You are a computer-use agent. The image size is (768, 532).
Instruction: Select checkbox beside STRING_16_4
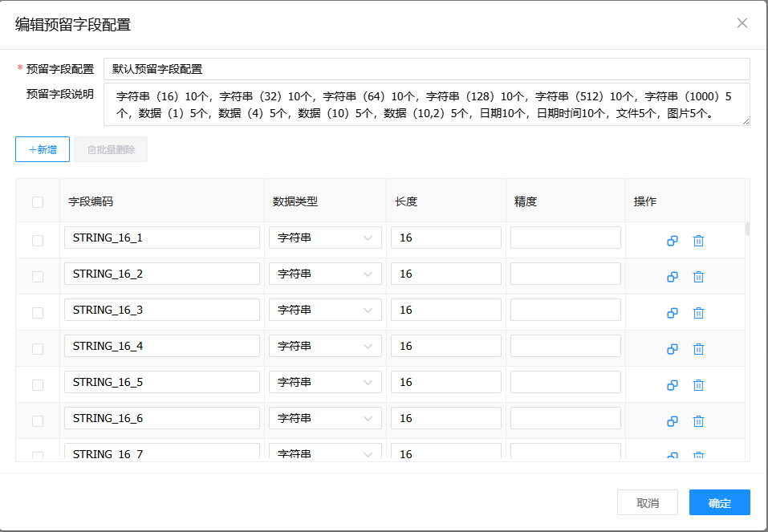coord(38,349)
